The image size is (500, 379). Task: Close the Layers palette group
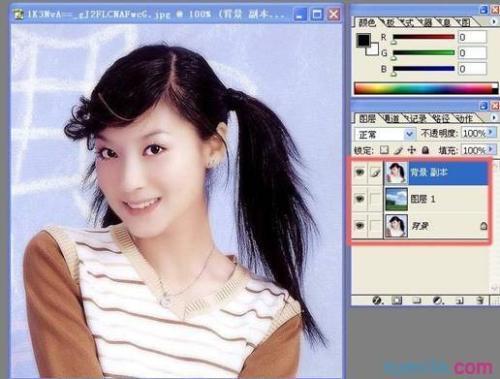(496, 106)
